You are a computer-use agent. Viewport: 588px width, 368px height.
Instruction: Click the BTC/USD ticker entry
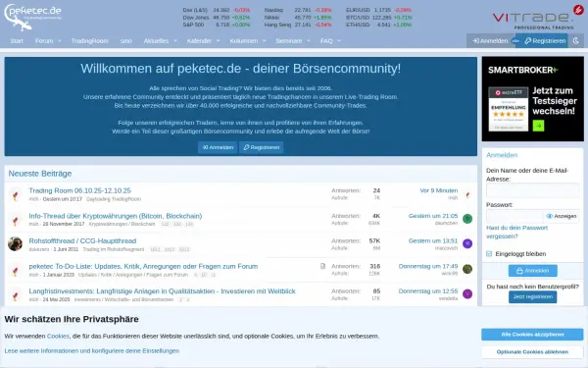(378, 18)
